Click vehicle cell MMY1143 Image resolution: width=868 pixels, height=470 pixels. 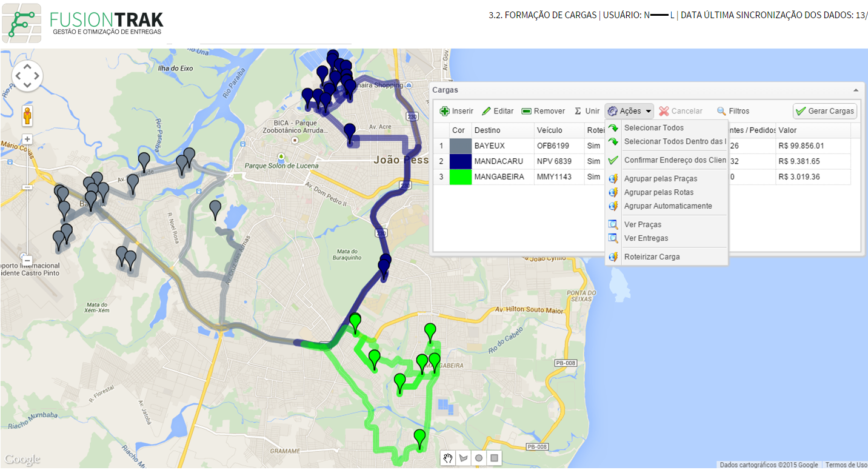pos(559,177)
